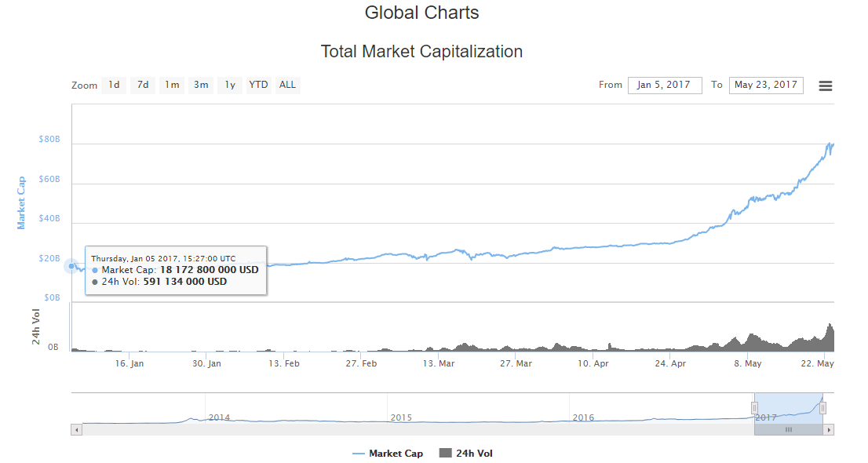Toggle Market Cap series in legend
Screen dimensions: 868x463
(x=388, y=454)
